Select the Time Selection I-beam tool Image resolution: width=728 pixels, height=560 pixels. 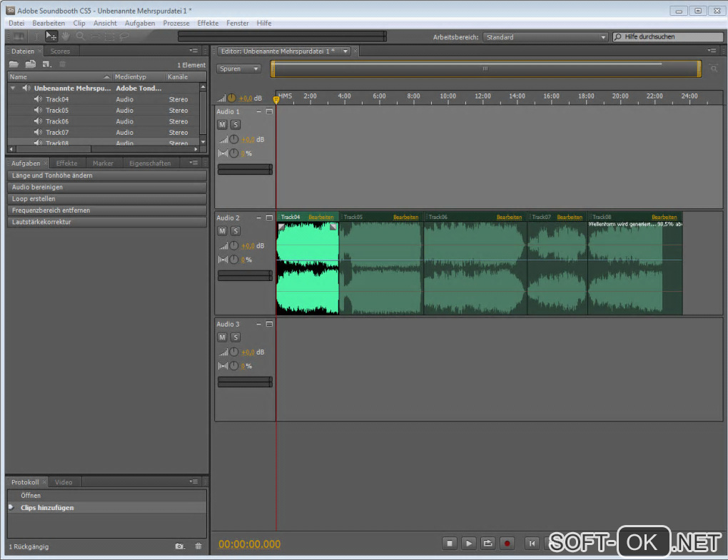[36, 36]
